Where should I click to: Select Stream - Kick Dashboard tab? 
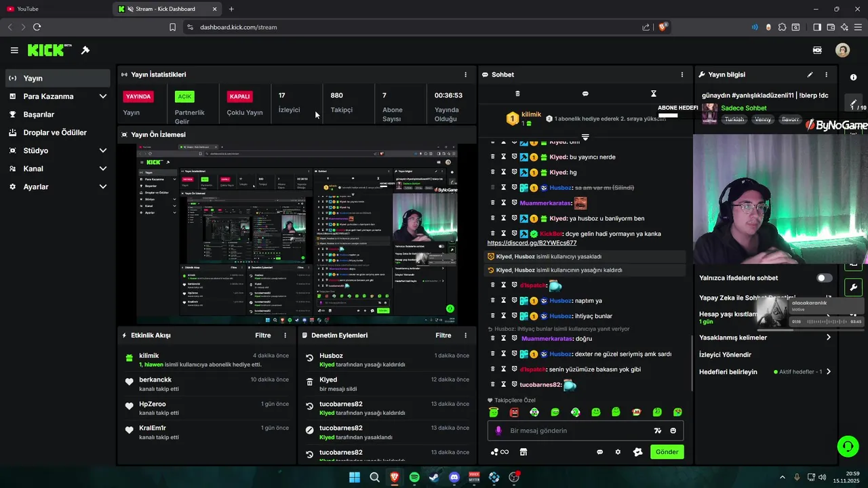click(x=167, y=9)
